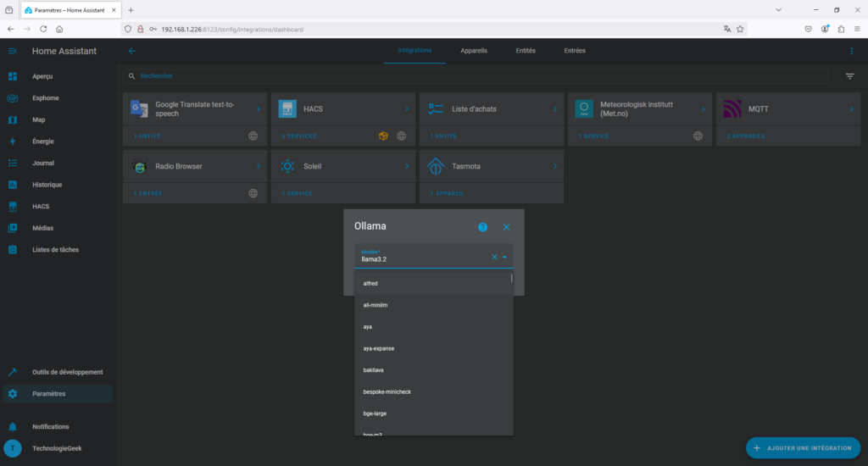The height and width of the screenshot is (466, 868).
Task: Switch to Entrées tab
Action: point(575,50)
